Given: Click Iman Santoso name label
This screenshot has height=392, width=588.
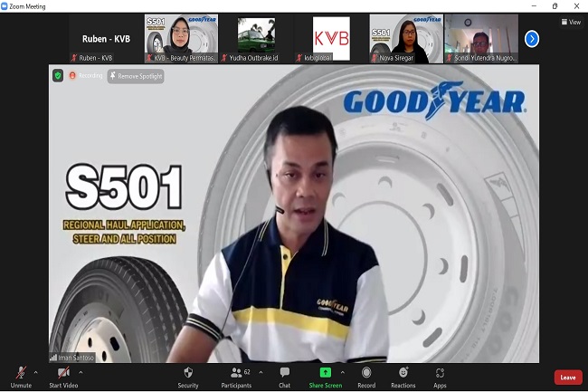Looking at the screenshot, I should pyautogui.click(x=76, y=358).
